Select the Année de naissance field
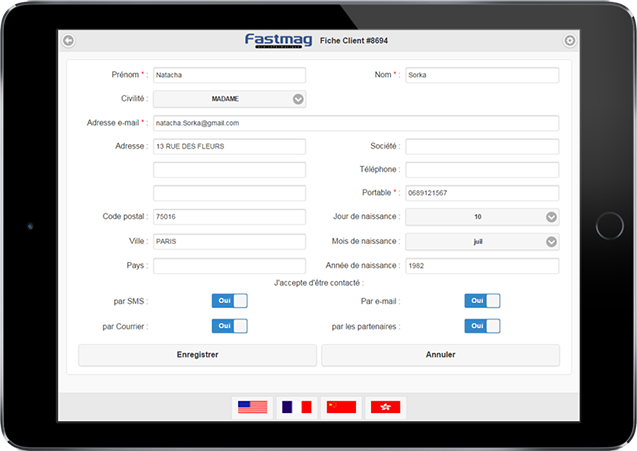Image resolution: width=637 pixels, height=451 pixels. click(x=482, y=266)
